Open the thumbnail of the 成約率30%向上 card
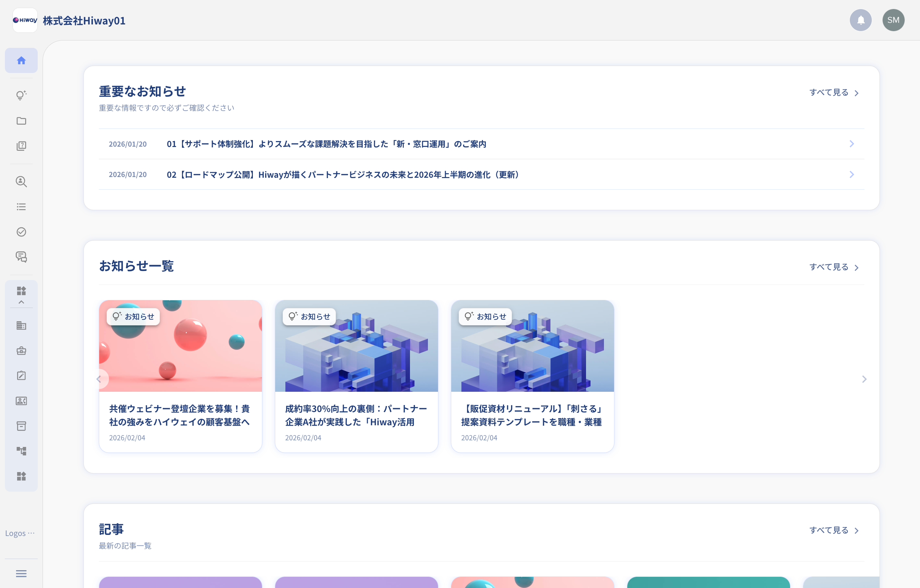920x588 pixels. point(357,346)
